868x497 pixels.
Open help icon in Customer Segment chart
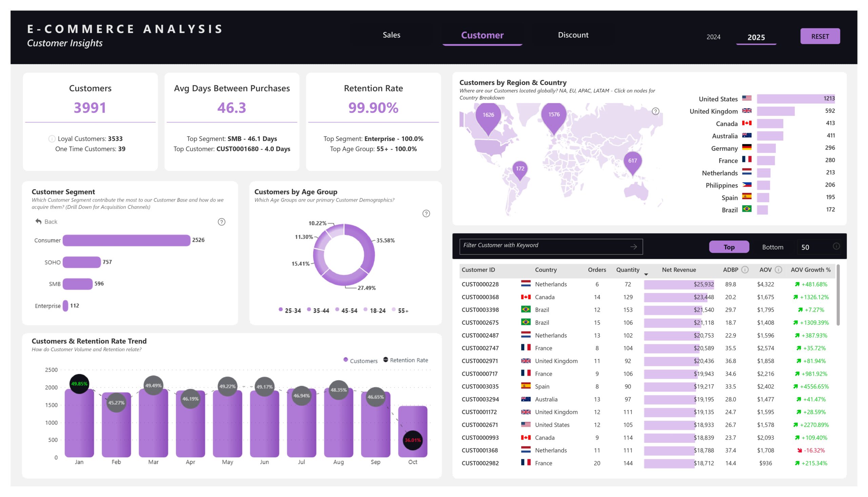pyautogui.click(x=221, y=222)
